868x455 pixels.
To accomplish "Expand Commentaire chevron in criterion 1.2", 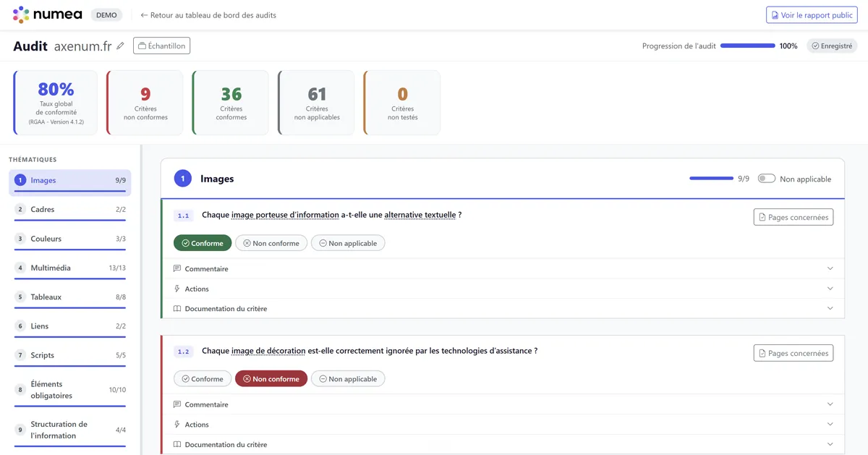I will [x=830, y=404].
